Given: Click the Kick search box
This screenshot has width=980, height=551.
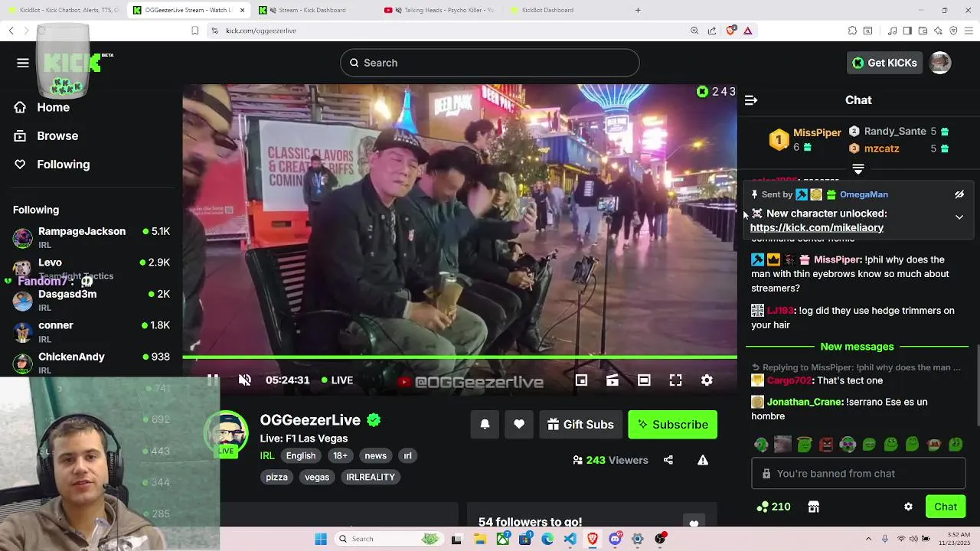Looking at the screenshot, I should (x=490, y=63).
